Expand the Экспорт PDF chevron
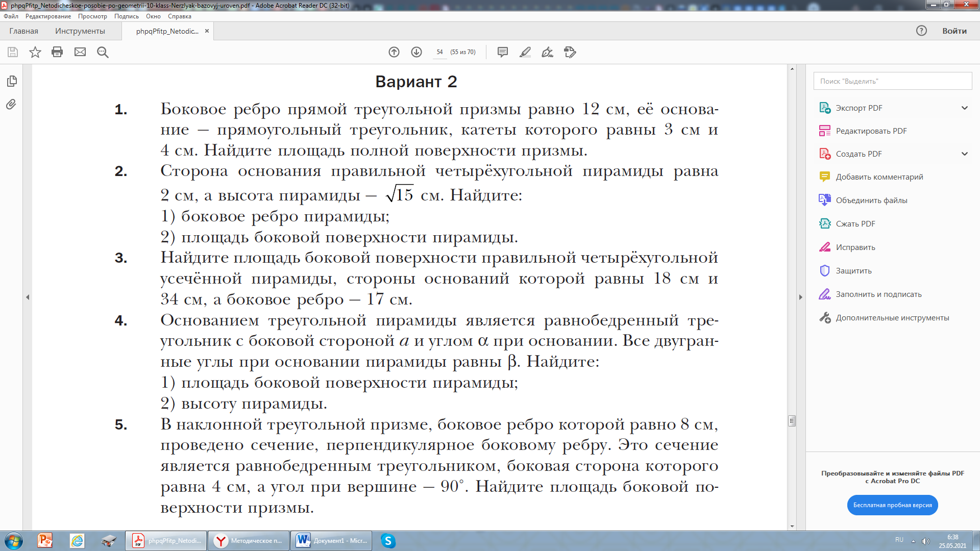Screen dimensions: 980x551 click(965, 108)
